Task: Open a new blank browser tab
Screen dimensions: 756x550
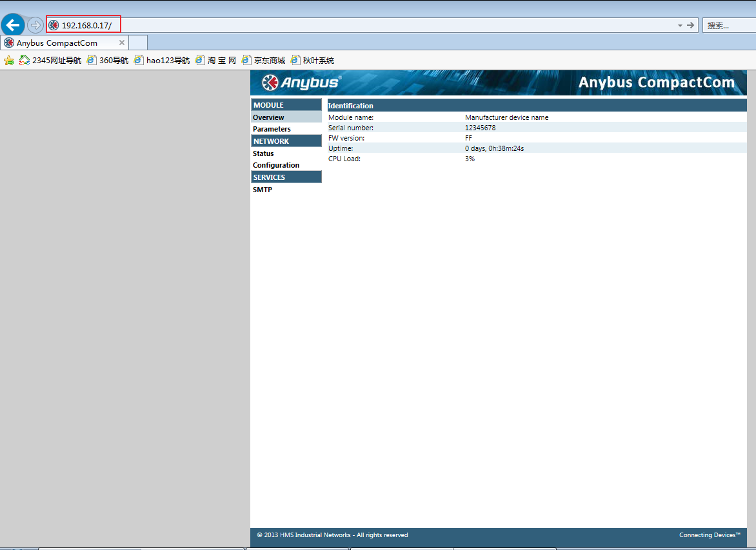Action: [138, 43]
